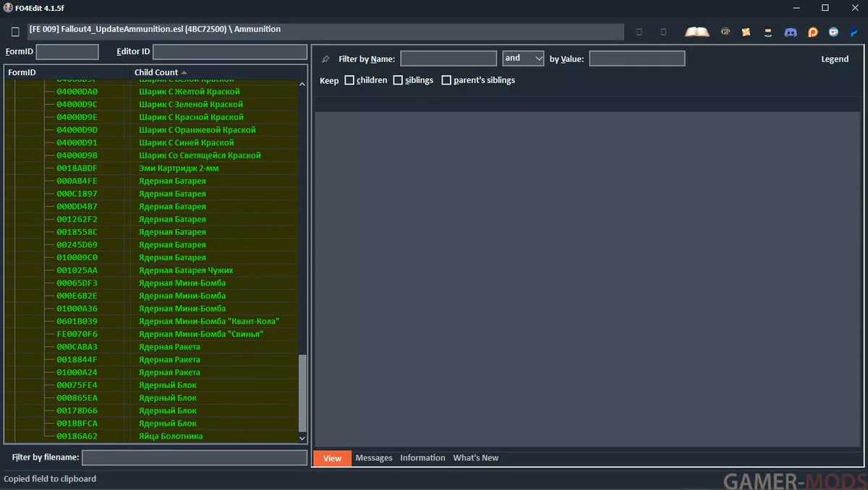Open the Legend button
Viewport: 868px width, 490px height.
pos(835,59)
